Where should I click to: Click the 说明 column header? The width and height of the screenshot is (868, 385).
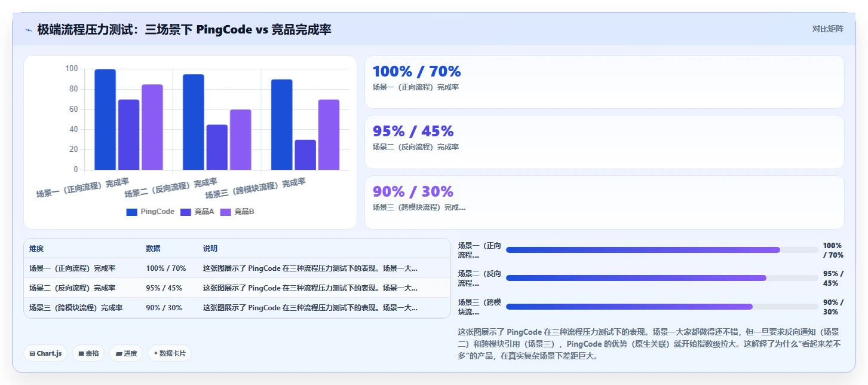pos(210,249)
